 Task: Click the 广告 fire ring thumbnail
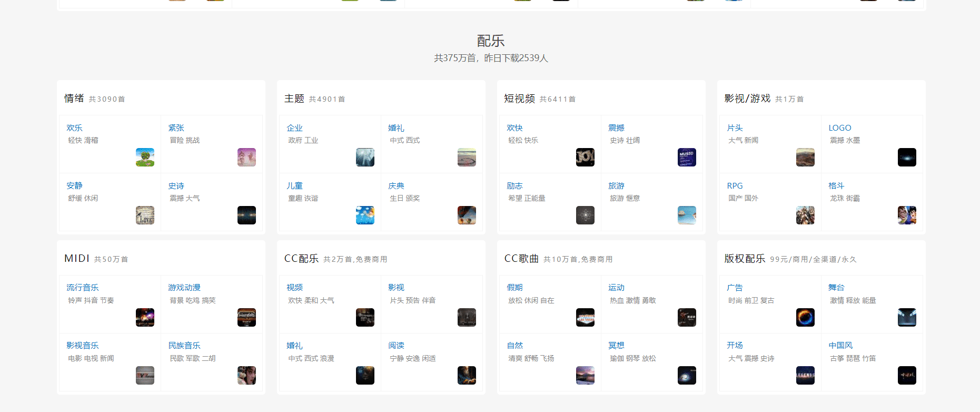pyautogui.click(x=805, y=317)
